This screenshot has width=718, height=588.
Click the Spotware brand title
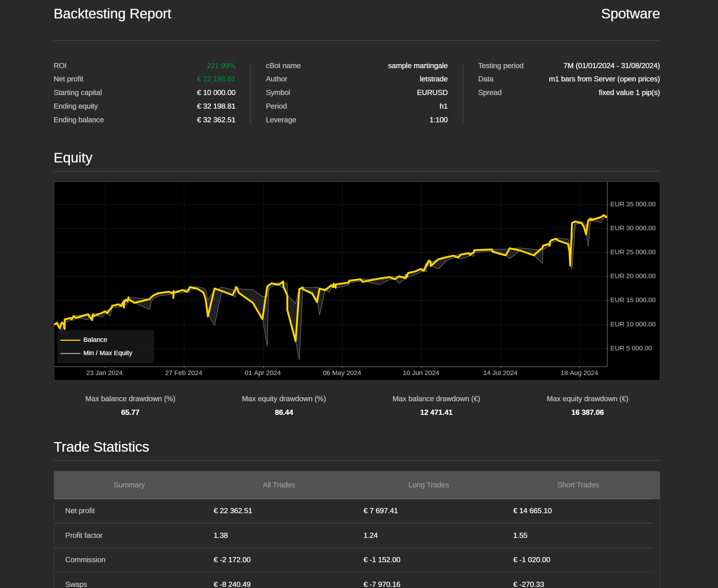coord(630,14)
